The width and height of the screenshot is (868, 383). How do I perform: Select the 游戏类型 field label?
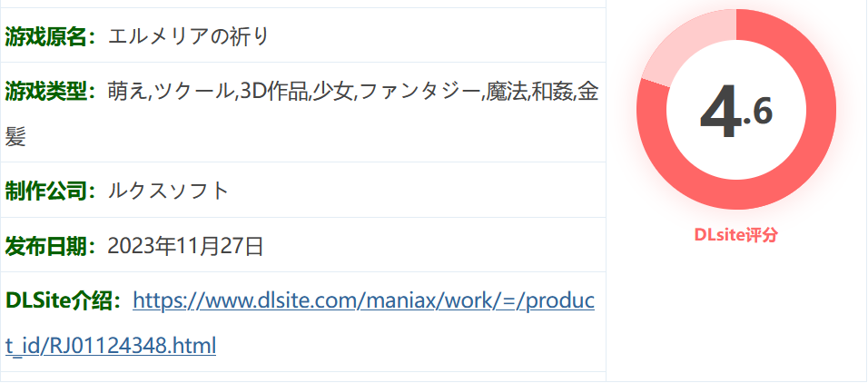46,92
